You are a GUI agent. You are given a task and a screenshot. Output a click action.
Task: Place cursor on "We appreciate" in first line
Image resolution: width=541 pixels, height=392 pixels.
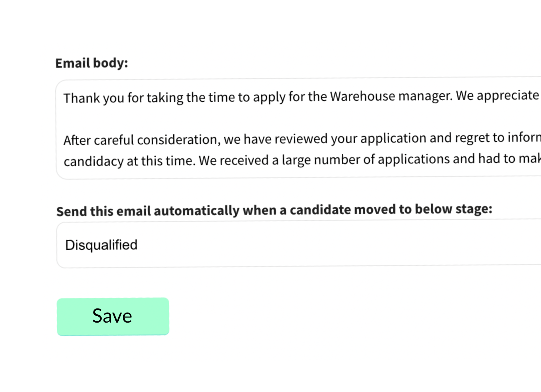coord(497,95)
